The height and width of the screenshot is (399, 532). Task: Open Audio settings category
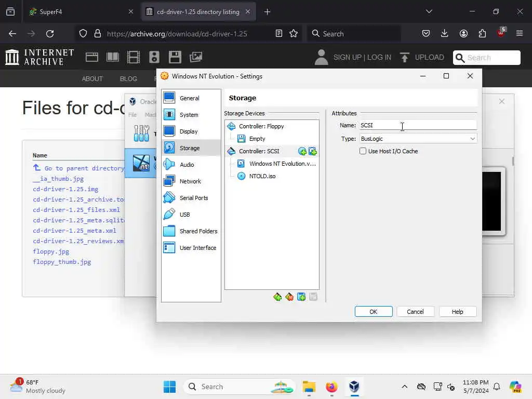pyautogui.click(x=191, y=165)
